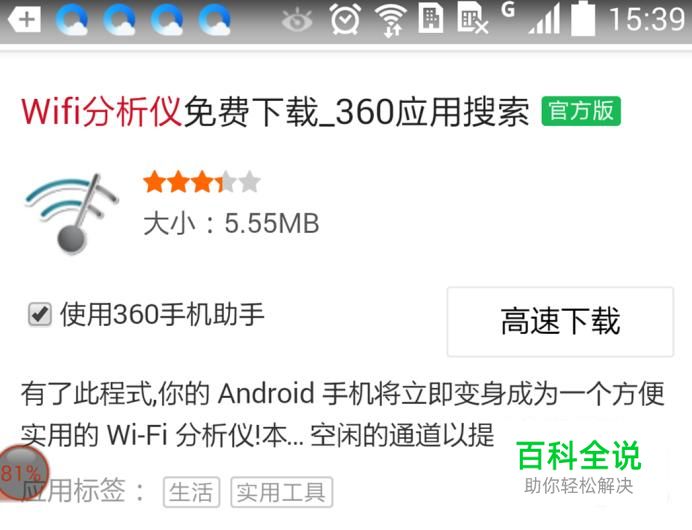The image size is (692, 530).
Task: Tap the orange star rating row
Action: tap(202, 182)
